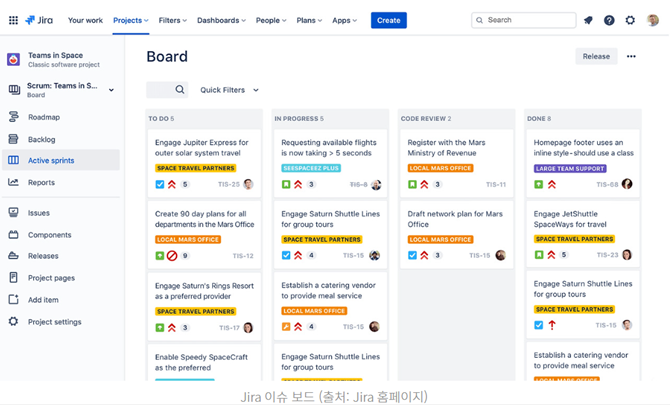This screenshot has height=405, width=670.
Task: Open the TIS-17 issue key link
Action: pyautogui.click(x=229, y=328)
